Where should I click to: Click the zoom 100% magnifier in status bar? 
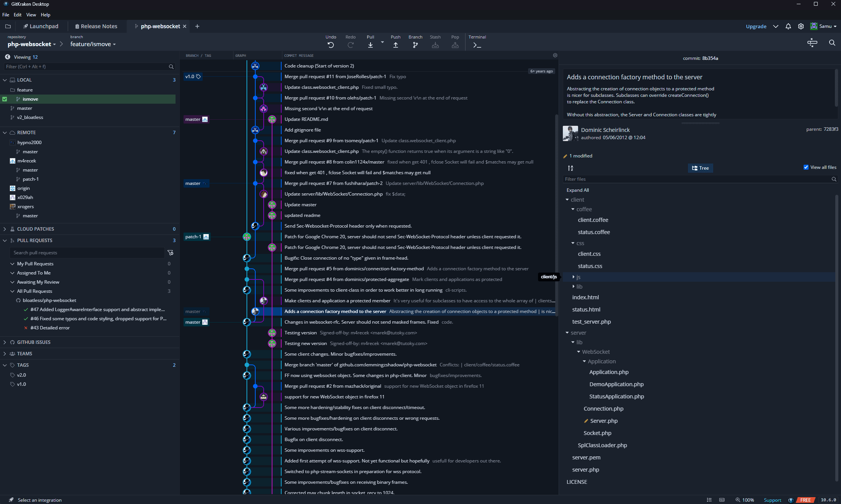tap(738, 500)
